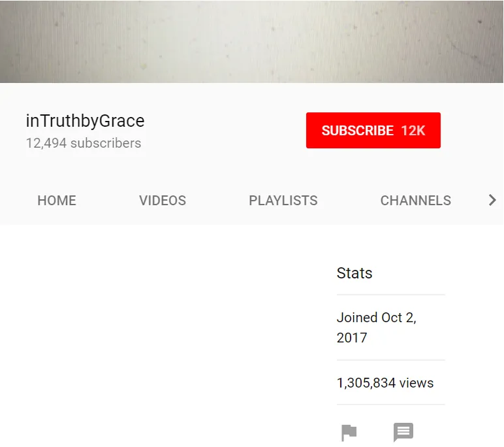Click the 12,494 subscribers text
Screen dimensions: 504x447
[84, 143]
